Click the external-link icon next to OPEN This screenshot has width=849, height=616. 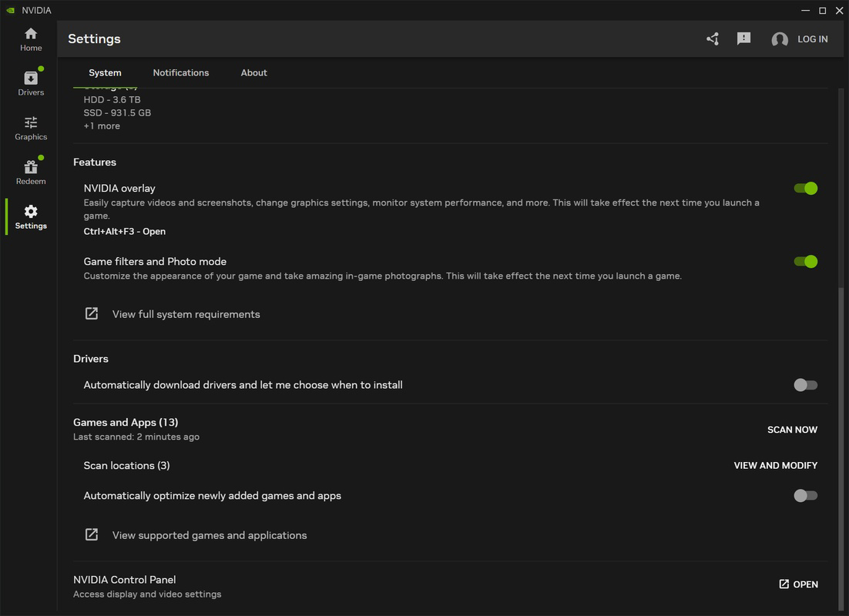coord(784,584)
